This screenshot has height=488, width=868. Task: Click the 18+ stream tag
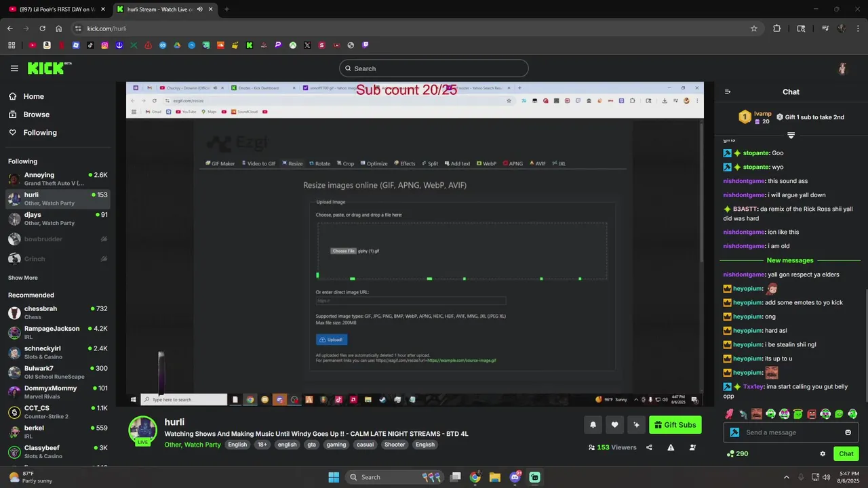click(262, 445)
